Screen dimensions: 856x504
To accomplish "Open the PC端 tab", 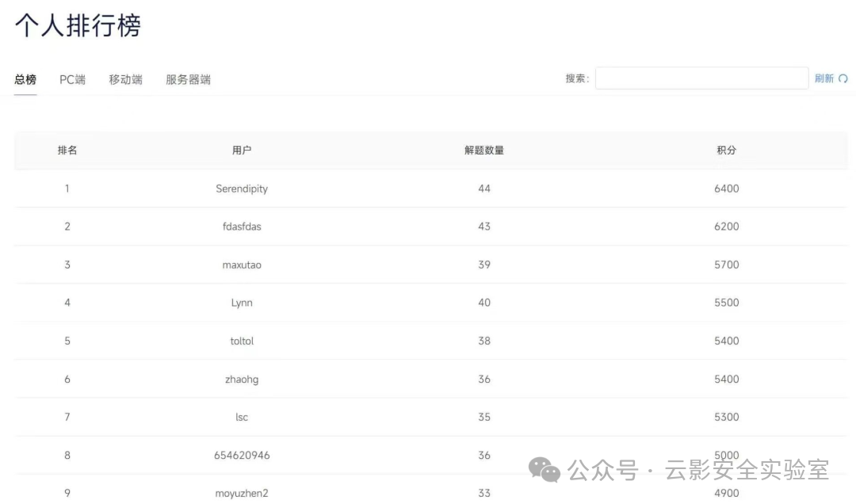I will click(x=73, y=80).
